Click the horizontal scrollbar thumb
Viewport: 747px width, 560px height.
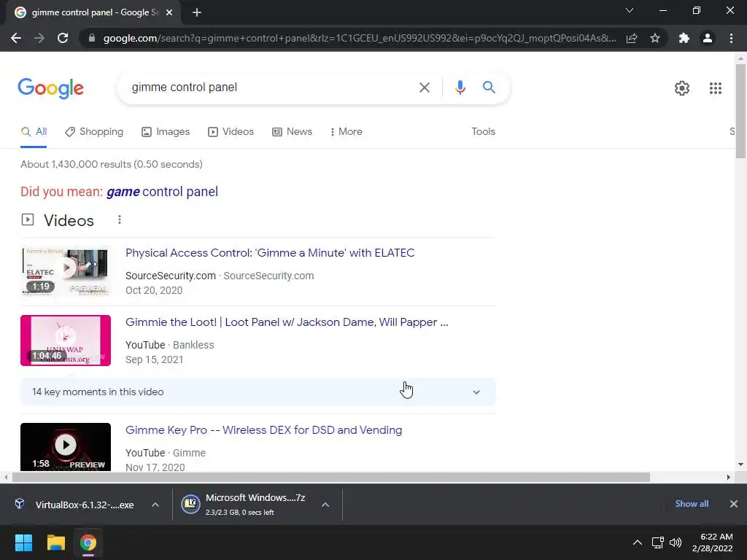331,477
